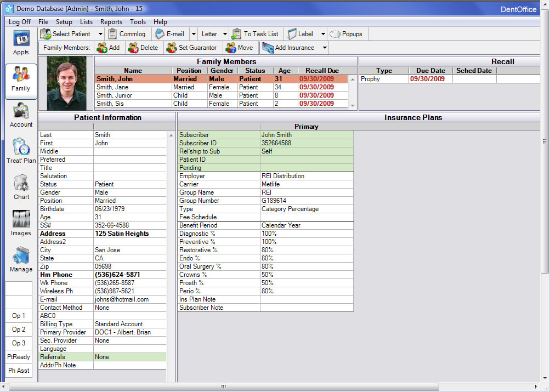Viewport: 550px width, 392px height.
Task: Open the Images x-ray module
Action: coord(21,223)
